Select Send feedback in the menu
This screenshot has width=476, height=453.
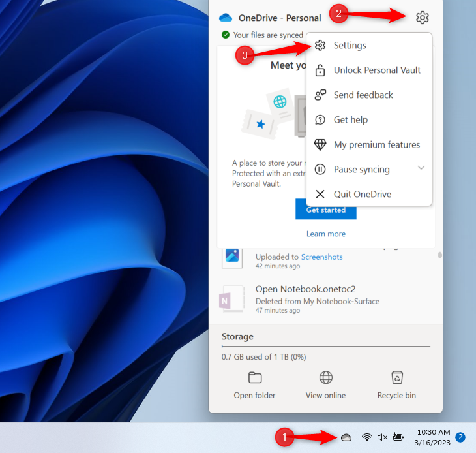point(363,95)
